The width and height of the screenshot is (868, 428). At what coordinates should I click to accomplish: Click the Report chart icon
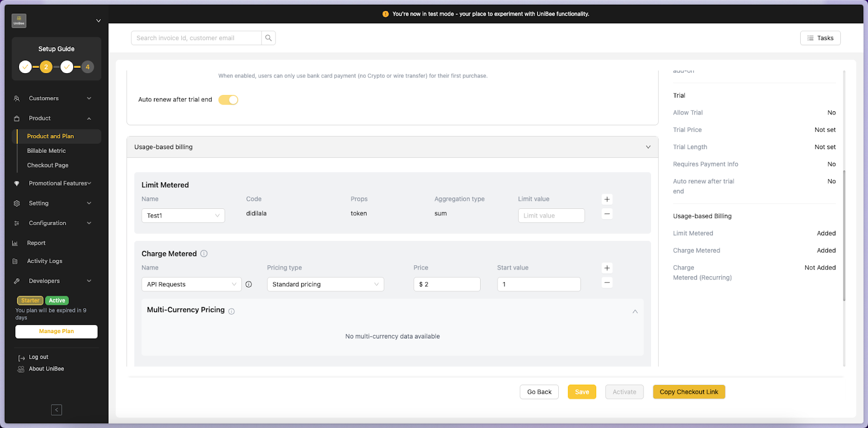15,243
